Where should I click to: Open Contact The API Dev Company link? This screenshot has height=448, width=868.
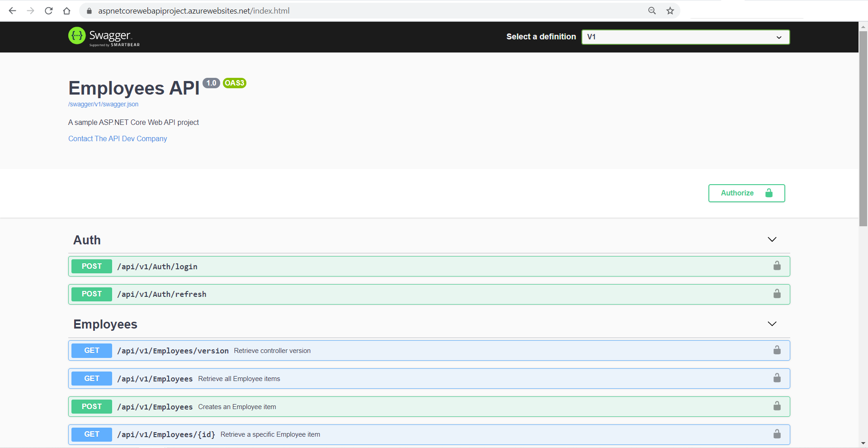pyautogui.click(x=118, y=138)
